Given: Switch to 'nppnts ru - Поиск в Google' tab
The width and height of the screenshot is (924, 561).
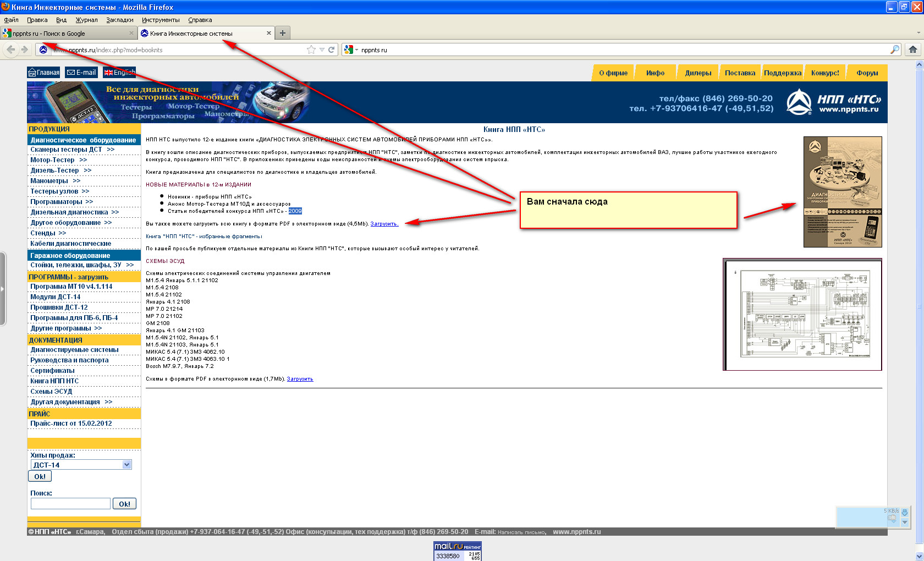Looking at the screenshot, I should coord(68,33).
